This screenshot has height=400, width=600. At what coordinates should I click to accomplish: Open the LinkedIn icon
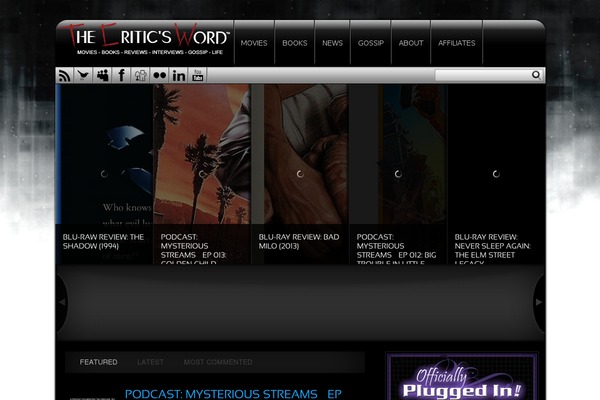pos(179,75)
